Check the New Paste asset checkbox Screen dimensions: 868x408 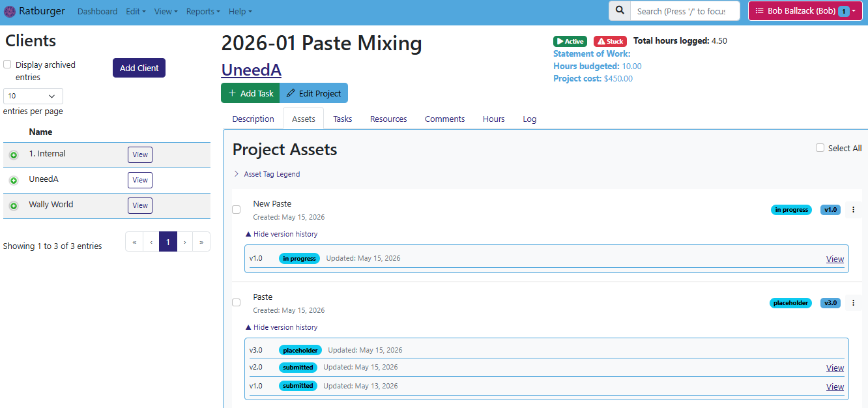point(237,209)
